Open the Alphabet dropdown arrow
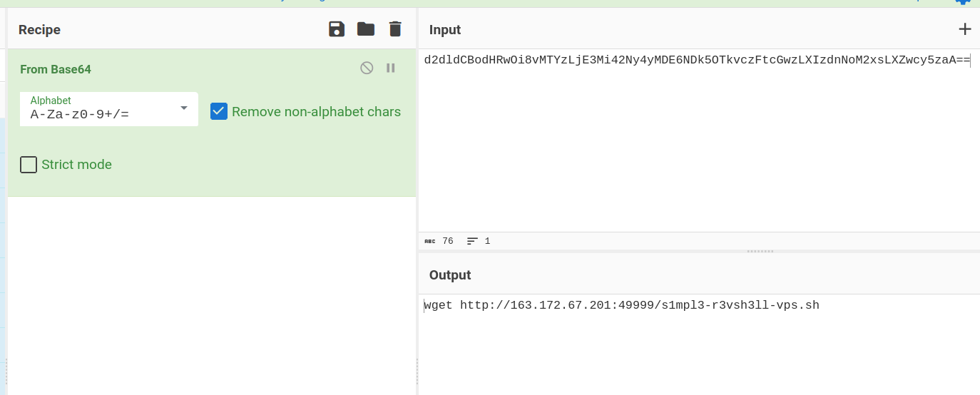980x395 pixels. point(184,108)
